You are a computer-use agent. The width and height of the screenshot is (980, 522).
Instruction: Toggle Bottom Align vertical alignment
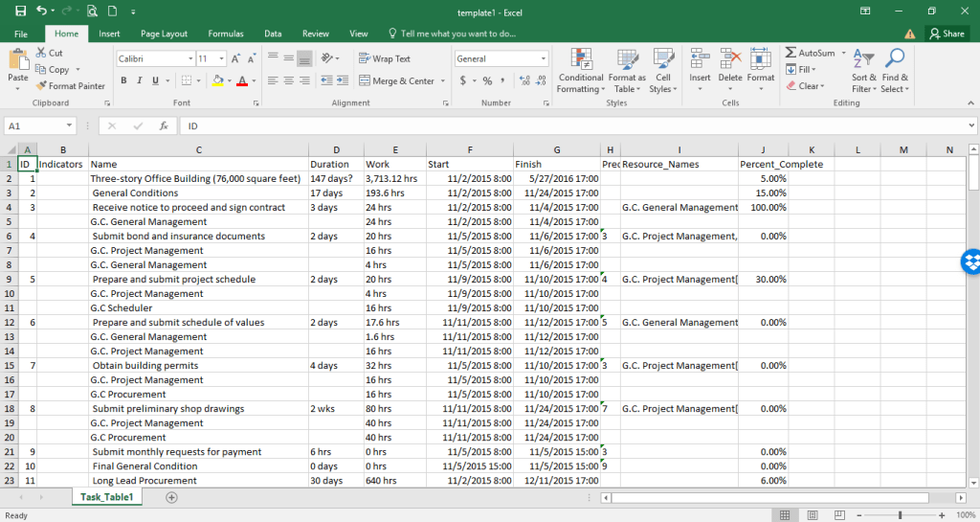click(304, 58)
